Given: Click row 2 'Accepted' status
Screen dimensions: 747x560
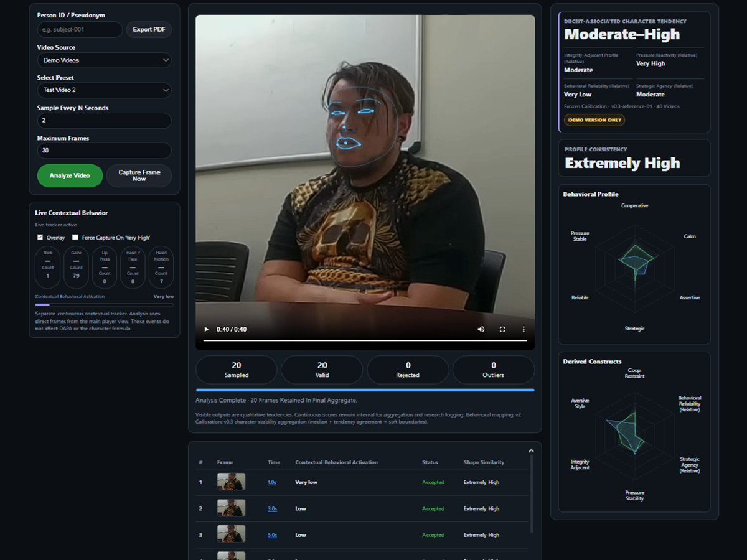Looking at the screenshot, I should 433,508.
